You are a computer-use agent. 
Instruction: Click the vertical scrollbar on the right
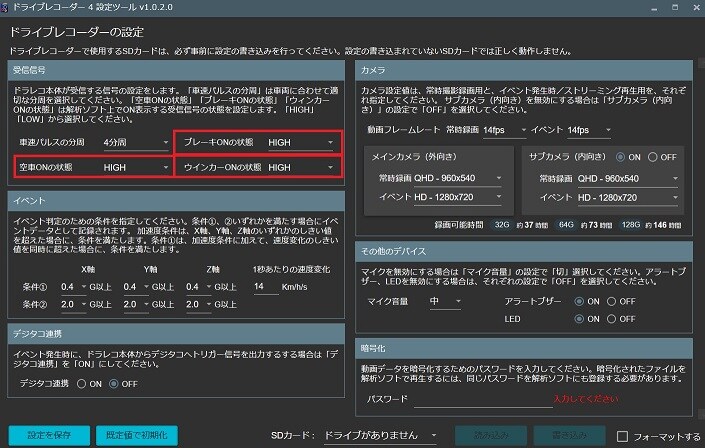coord(701,238)
